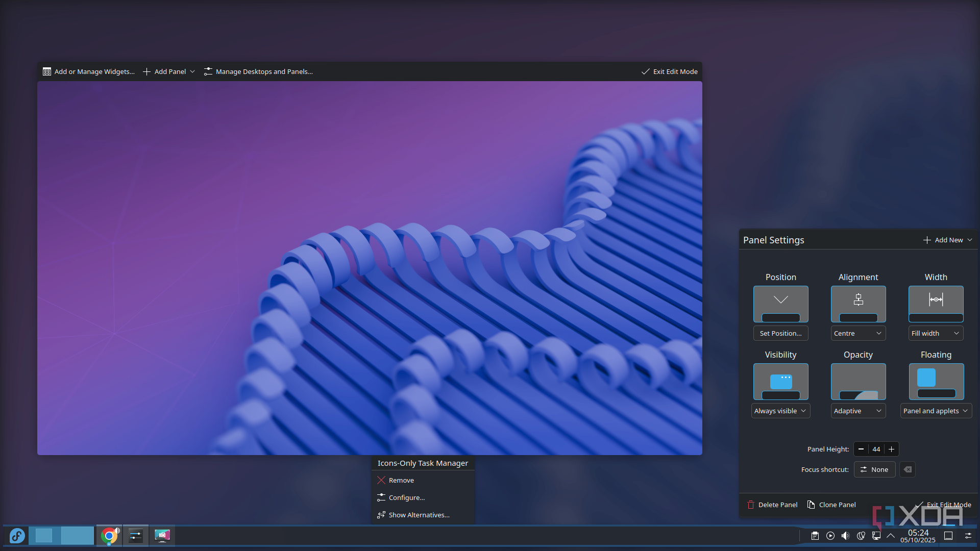Click the Chrome icon in the task manager
This screenshot has width=980, height=551.
coord(109,536)
